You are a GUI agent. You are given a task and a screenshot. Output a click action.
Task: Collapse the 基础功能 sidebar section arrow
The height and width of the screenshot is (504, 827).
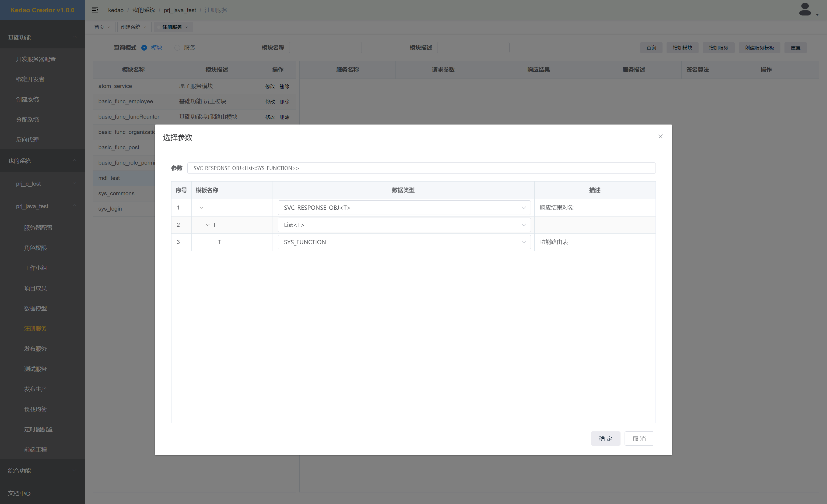point(75,37)
